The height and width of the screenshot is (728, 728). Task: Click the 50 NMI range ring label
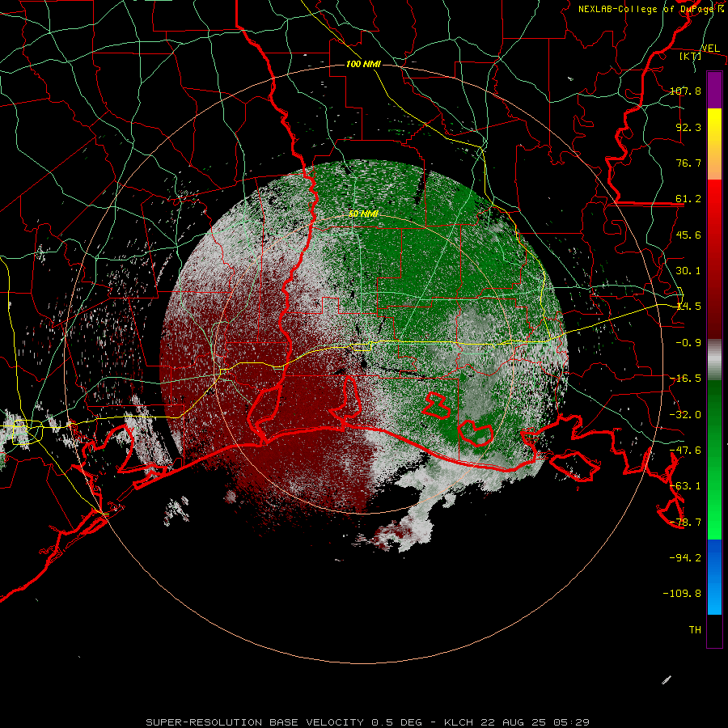[363, 214]
